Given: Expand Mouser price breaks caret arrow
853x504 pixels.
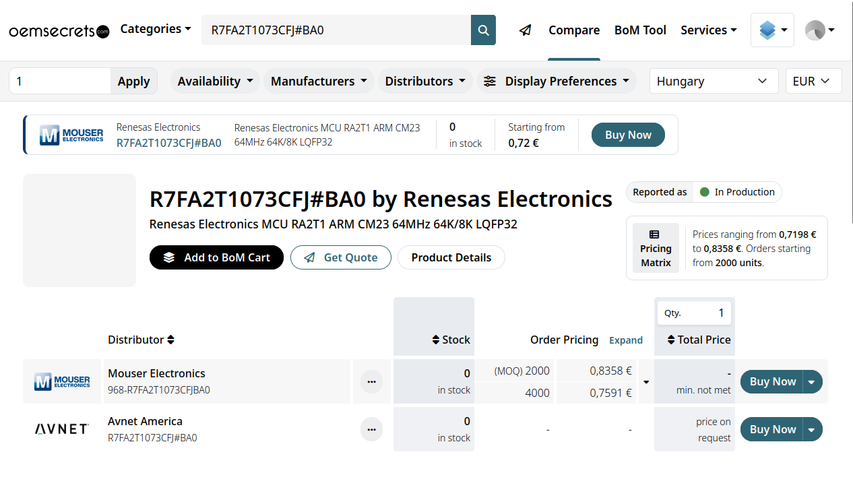Looking at the screenshot, I should (x=646, y=382).
